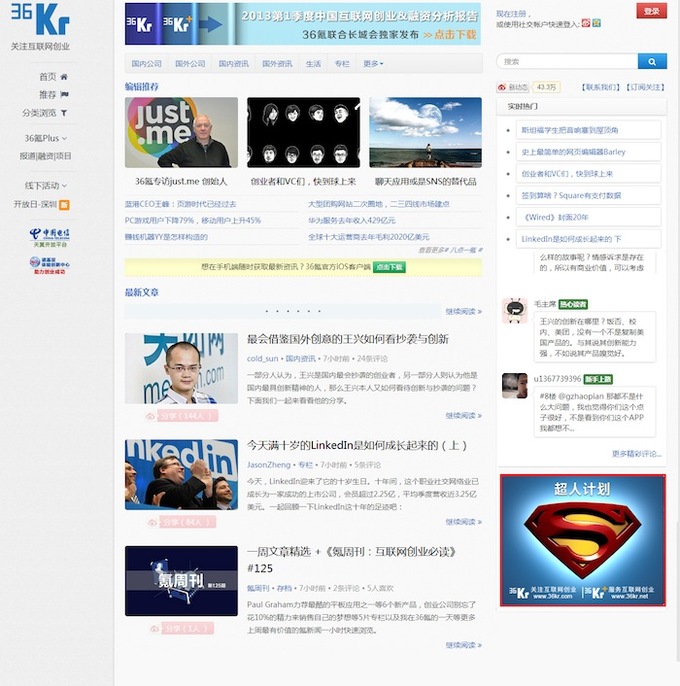The width and height of the screenshot is (680, 686).
Task: Select the 生活 nav tab
Action: coord(313,63)
